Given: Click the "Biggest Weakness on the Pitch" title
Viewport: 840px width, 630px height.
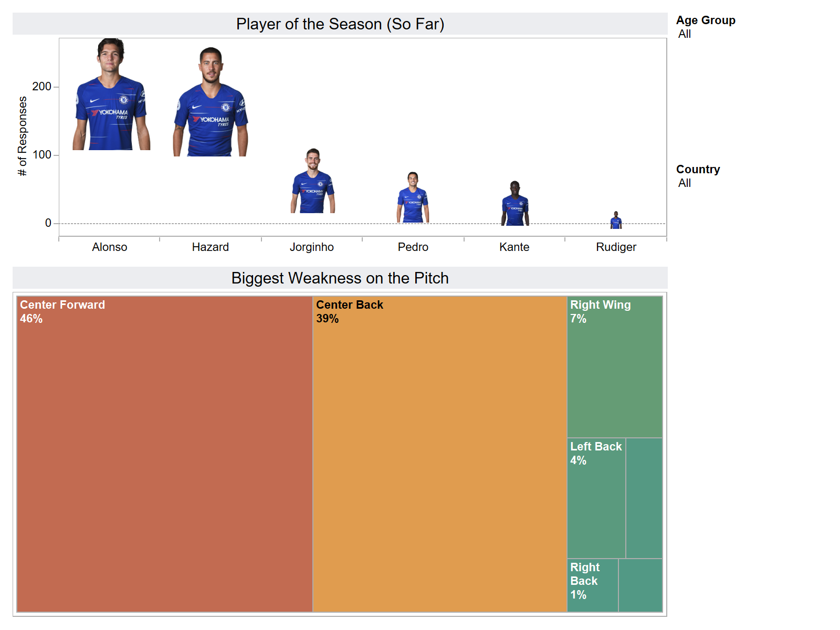Looking at the screenshot, I should (340, 278).
